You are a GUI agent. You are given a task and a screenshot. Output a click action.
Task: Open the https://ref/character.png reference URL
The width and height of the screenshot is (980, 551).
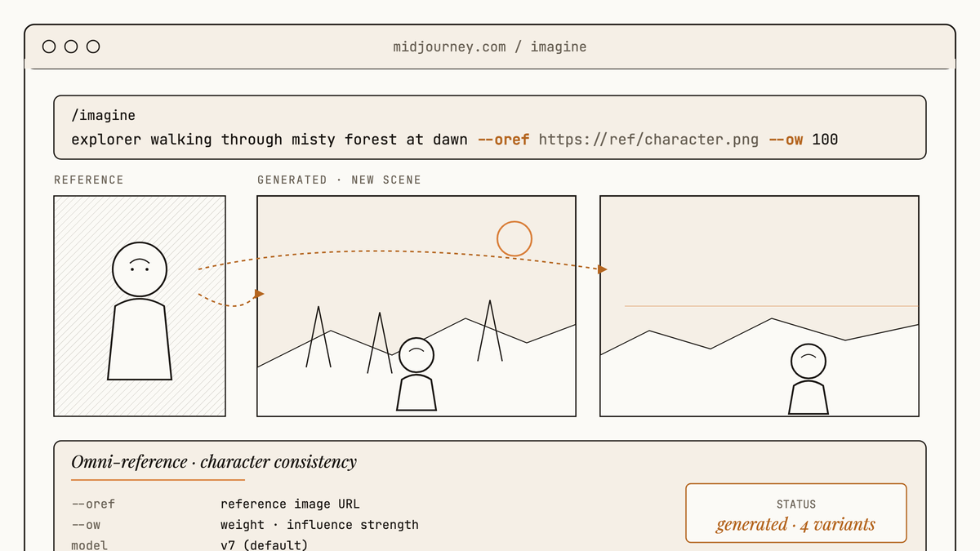tap(648, 140)
